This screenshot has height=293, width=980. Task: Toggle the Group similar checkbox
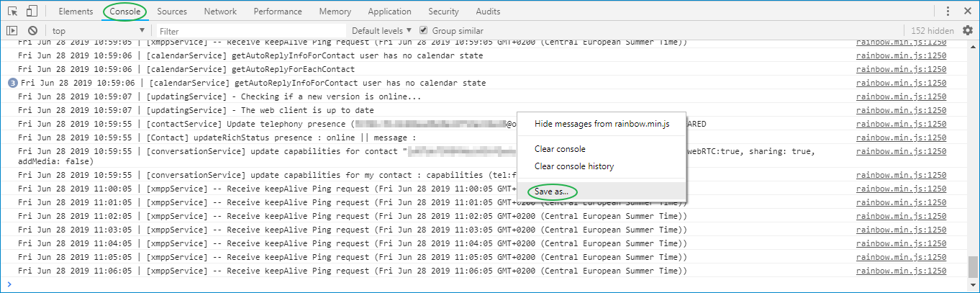424,31
